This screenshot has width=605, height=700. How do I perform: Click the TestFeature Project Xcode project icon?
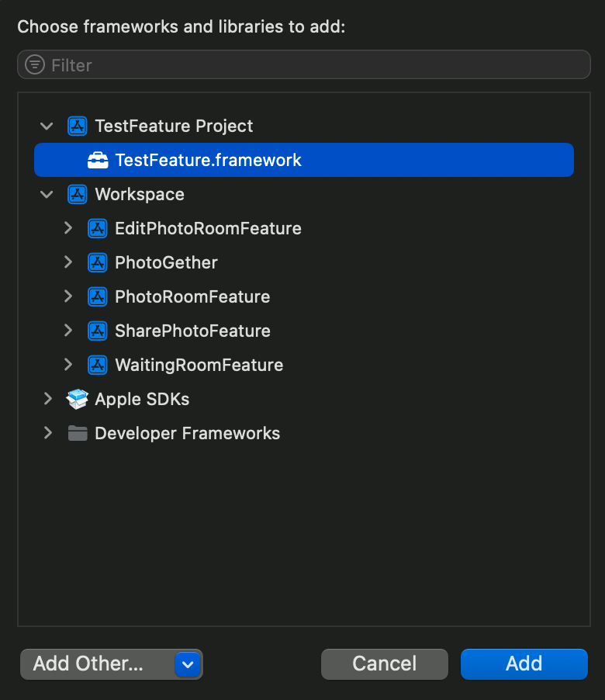tap(77, 126)
